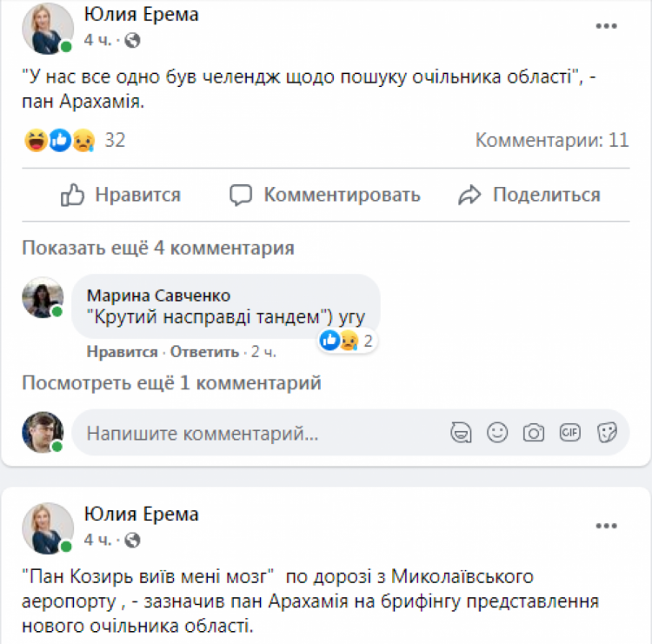
Task: Open the emoji picker in the comment box
Action: [x=497, y=432]
